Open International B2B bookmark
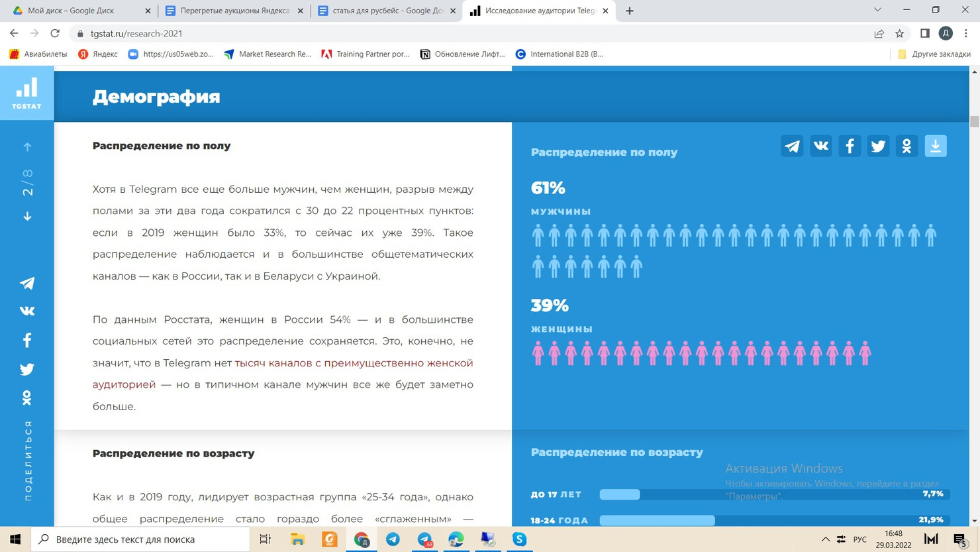The image size is (980, 552). coord(560,54)
